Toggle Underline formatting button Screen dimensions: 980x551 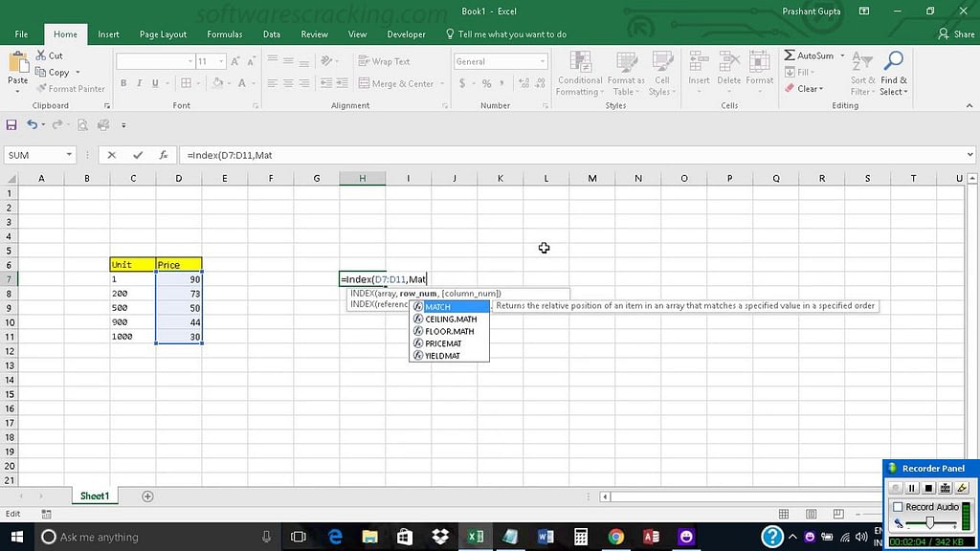point(155,83)
